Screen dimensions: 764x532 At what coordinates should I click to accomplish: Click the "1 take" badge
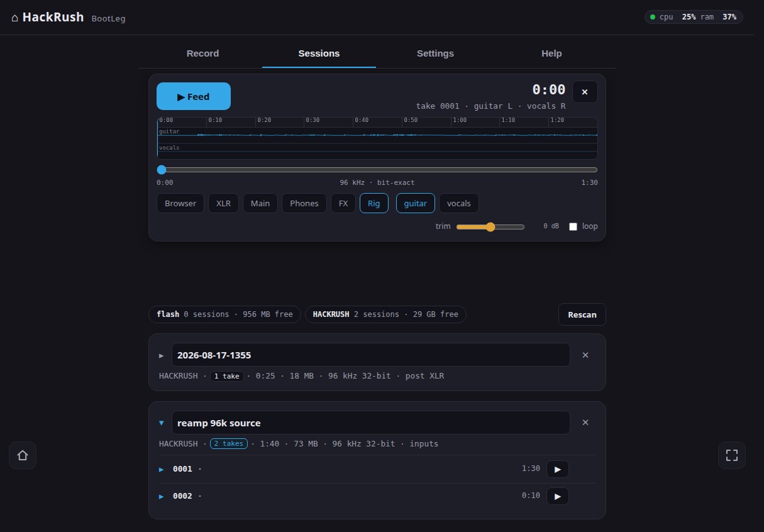[x=226, y=376]
